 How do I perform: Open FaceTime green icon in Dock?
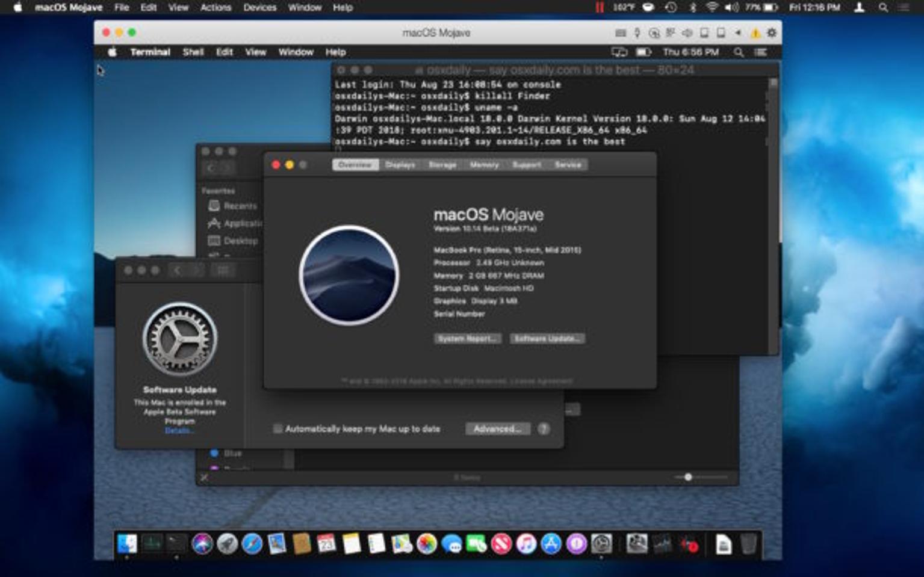coord(476,544)
